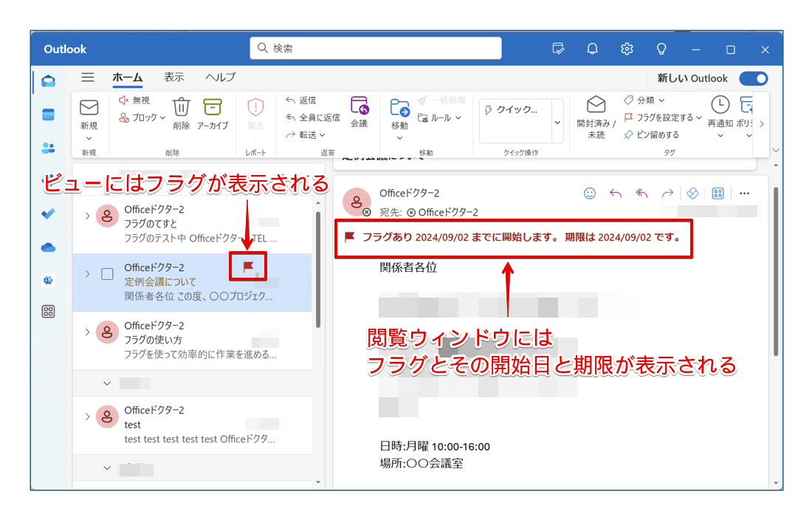
Task: Select the To Do icon in the sidebar
Action: [x=47, y=214]
